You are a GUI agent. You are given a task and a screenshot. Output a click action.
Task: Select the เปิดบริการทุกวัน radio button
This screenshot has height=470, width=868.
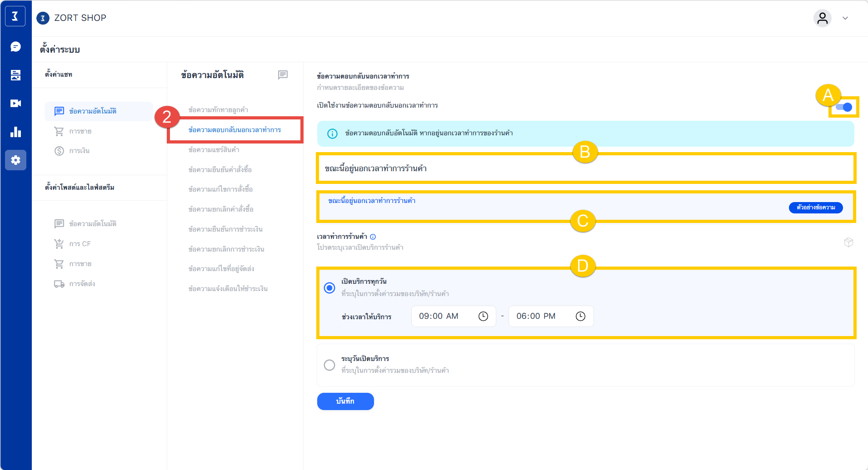[x=329, y=288]
